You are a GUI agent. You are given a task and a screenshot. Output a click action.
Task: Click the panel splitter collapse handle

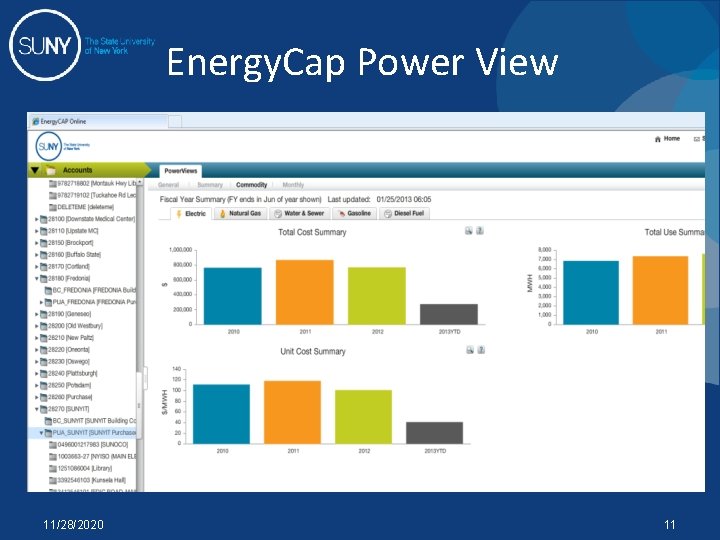(x=146, y=378)
